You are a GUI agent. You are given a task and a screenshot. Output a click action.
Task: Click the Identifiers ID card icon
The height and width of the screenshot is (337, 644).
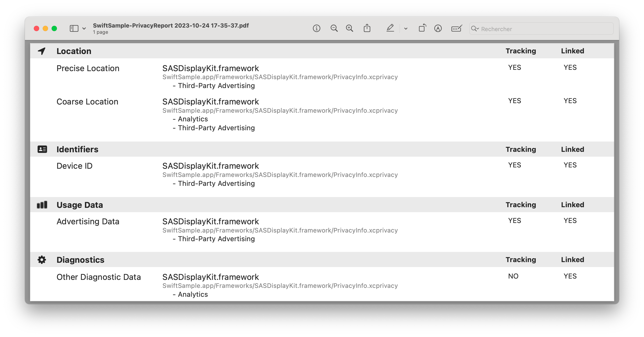tap(42, 149)
